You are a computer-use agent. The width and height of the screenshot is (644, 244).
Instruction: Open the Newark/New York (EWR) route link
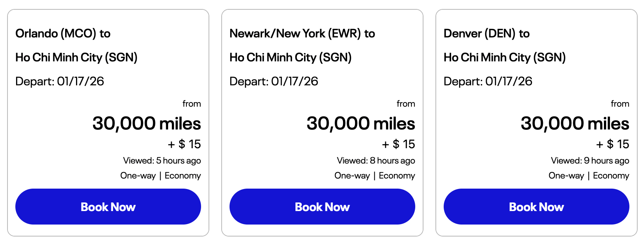302,33
